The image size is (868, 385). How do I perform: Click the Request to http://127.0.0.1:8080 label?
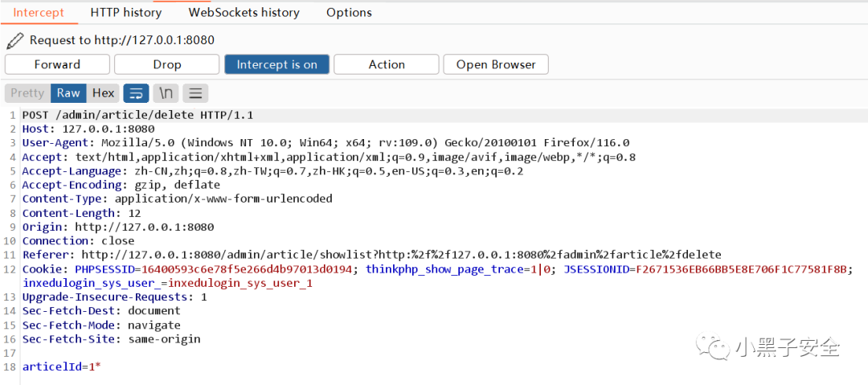coord(122,40)
